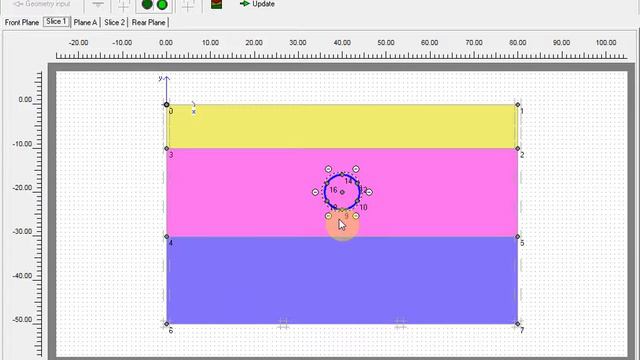Viewport: 640px width, 360px height.
Task: Click geometry point 4 on the left boundary
Action: coord(167,237)
